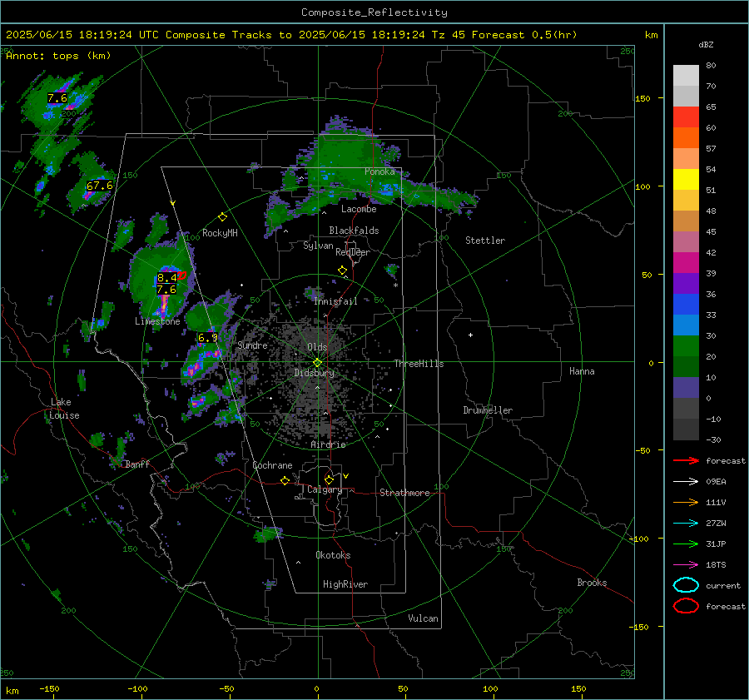Image resolution: width=749 pixels, height=700 pixels.
Task: Click the Sundre city label
Action: click(252, 345)
